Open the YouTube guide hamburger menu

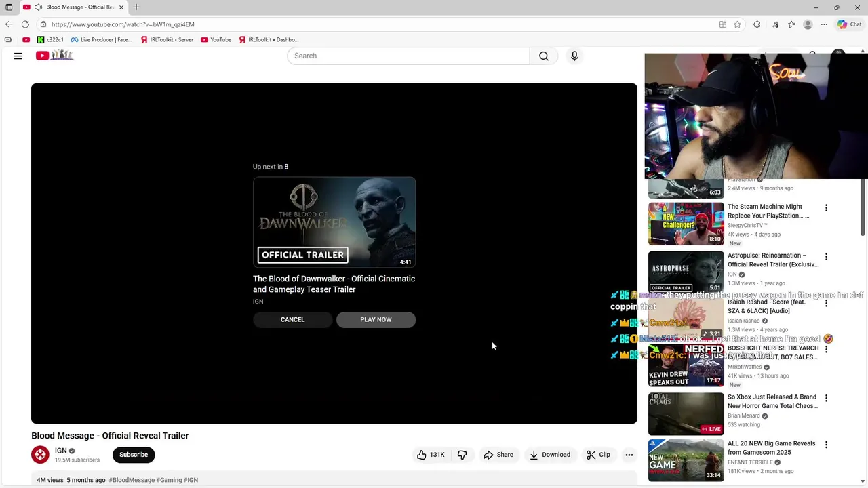[x=18, y=56]
